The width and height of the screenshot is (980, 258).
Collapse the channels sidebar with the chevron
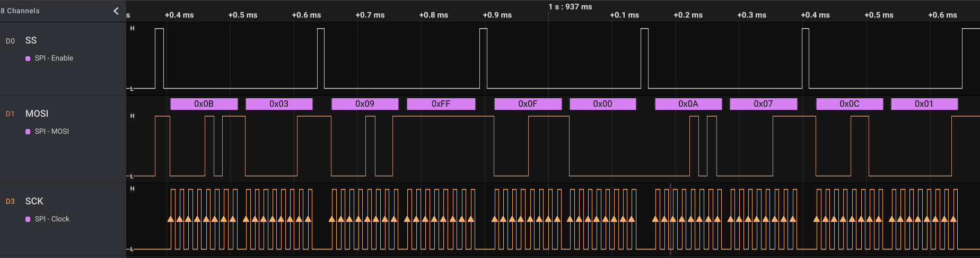(x=116, y=11)
